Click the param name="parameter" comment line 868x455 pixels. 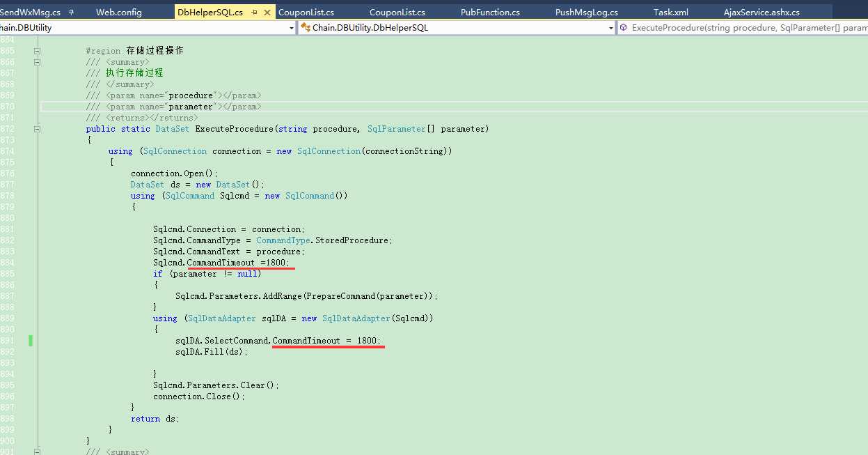click(x=173, y=107)
